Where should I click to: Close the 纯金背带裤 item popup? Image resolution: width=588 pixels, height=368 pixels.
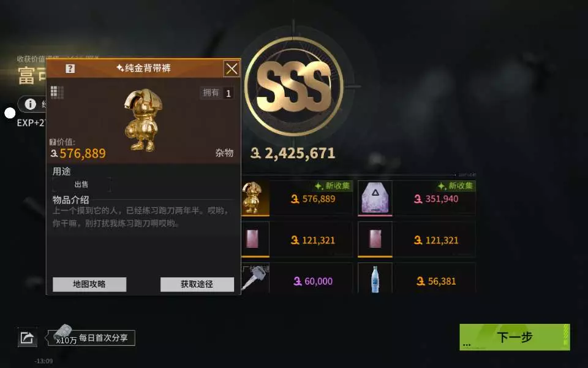click(232, 68)
